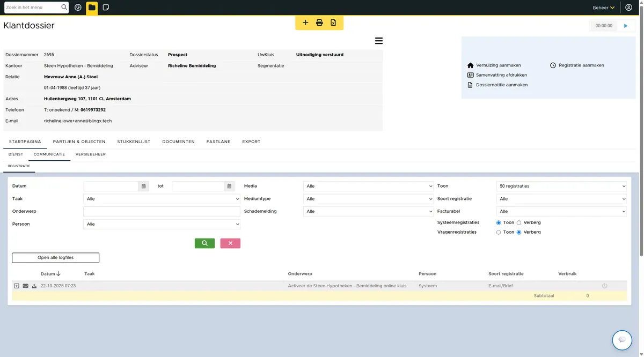Image resolution: width=644 pixels, height=357 pixels.
Task: Open the Media dropdown
Action: point(368,186)
